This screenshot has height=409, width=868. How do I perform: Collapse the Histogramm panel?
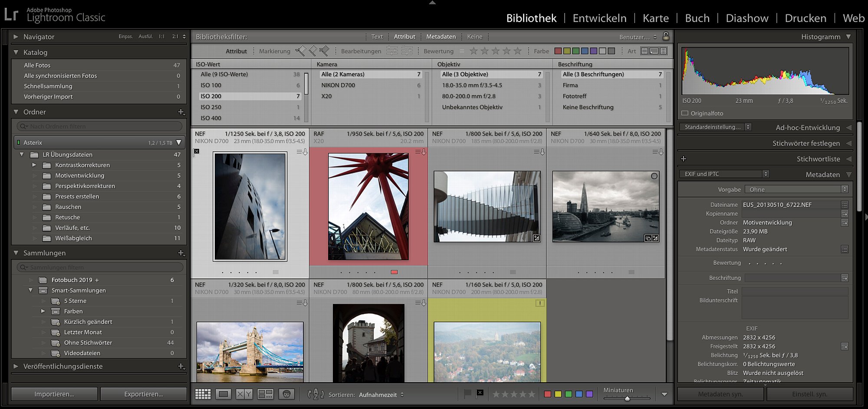[848, 37]
